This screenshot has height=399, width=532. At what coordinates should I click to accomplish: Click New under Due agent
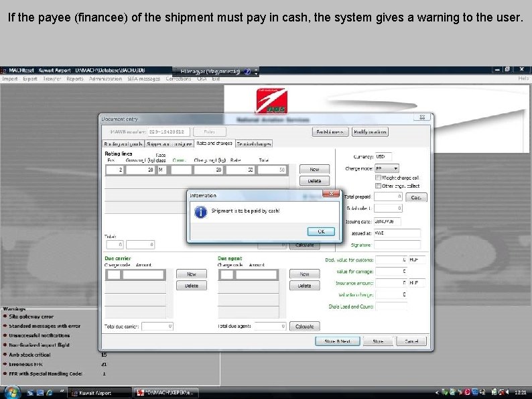click(x=304, y=274)
